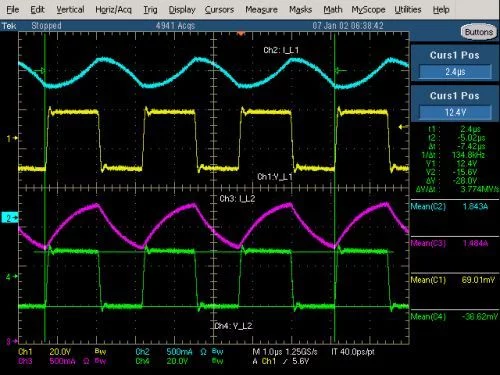Click the Ch2: I_L1 waveform label
The width and height of the screenshot is (500, 375).
(281, 50)
